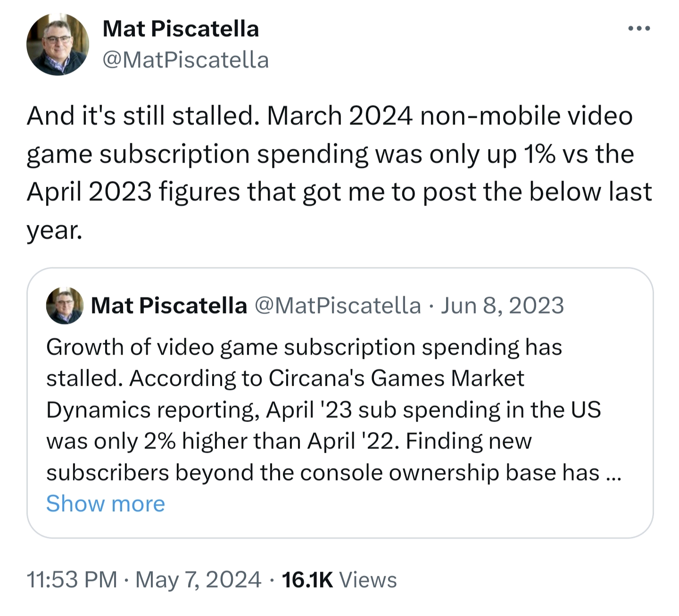Image resolution: width=679 pixels, height=616 pixels.
Task: Click the bold author name at the top
Action: pos(181,29)
